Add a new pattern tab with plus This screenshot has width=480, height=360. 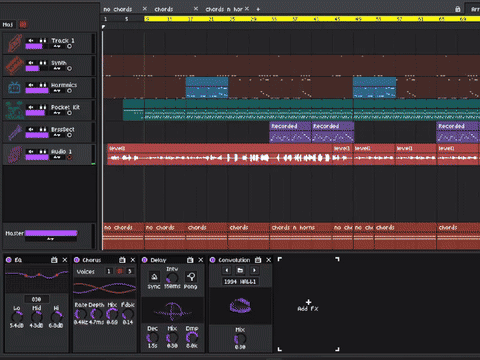[x=258, y=9]
